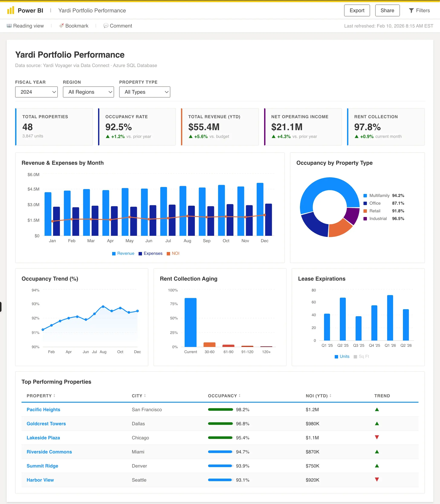Expand the Property Type dropdown
The image size is (440, 504).
pos(145,92)
